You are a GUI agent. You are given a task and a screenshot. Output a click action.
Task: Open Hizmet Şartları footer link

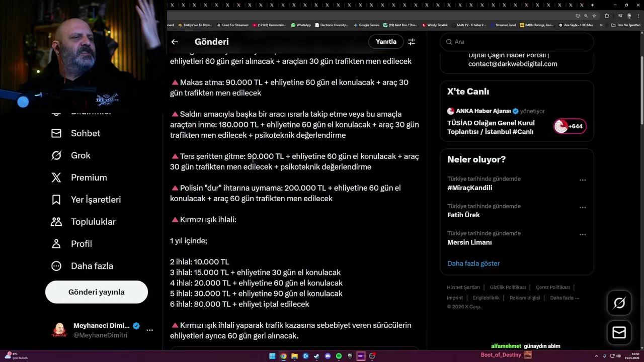[463, 288]
